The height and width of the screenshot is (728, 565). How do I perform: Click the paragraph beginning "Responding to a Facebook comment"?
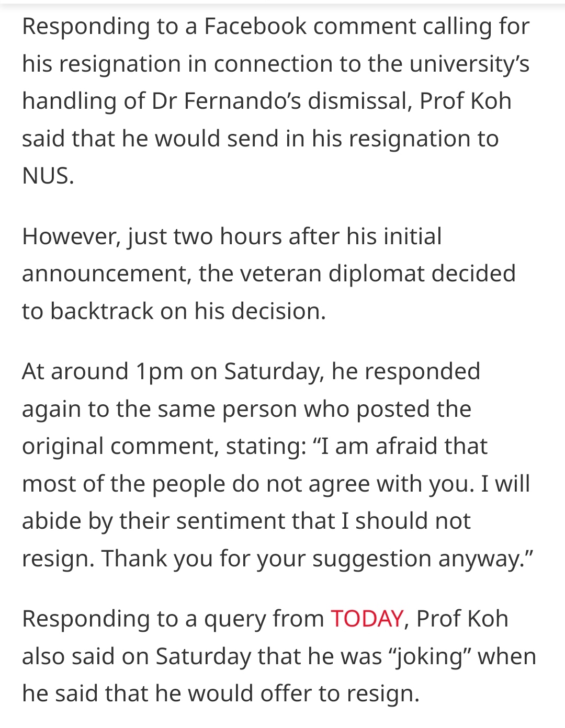point(276,101)
